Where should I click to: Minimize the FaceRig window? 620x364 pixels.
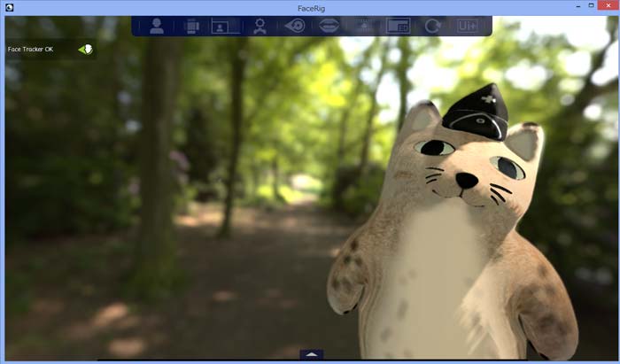tap(578, 5)
